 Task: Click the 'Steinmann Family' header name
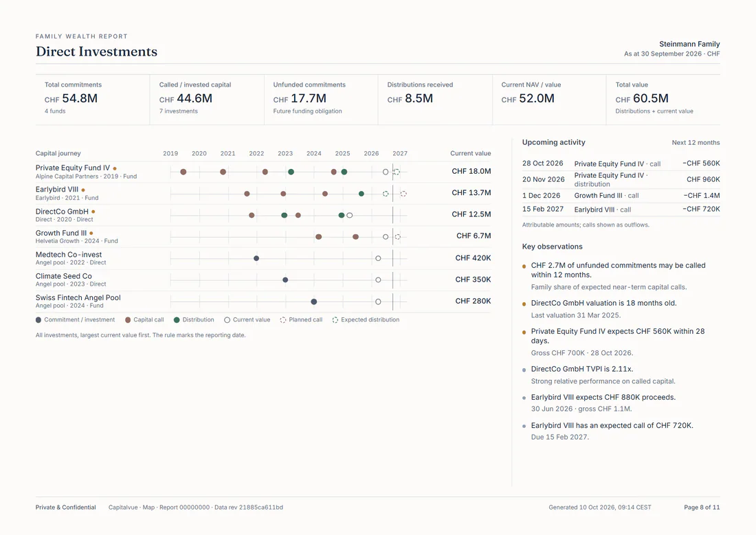pyautogui.click(x=689, y=44)
